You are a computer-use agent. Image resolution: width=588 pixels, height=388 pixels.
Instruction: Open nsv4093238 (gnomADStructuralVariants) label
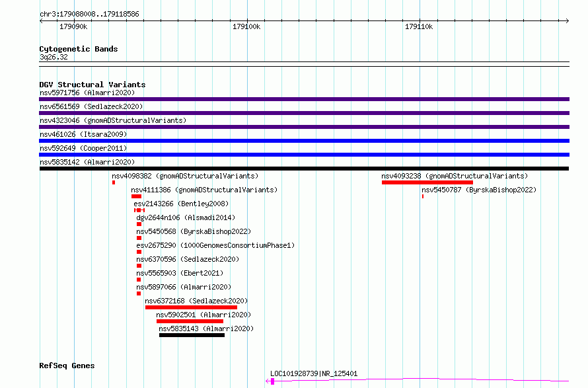(x=455, y=176)
